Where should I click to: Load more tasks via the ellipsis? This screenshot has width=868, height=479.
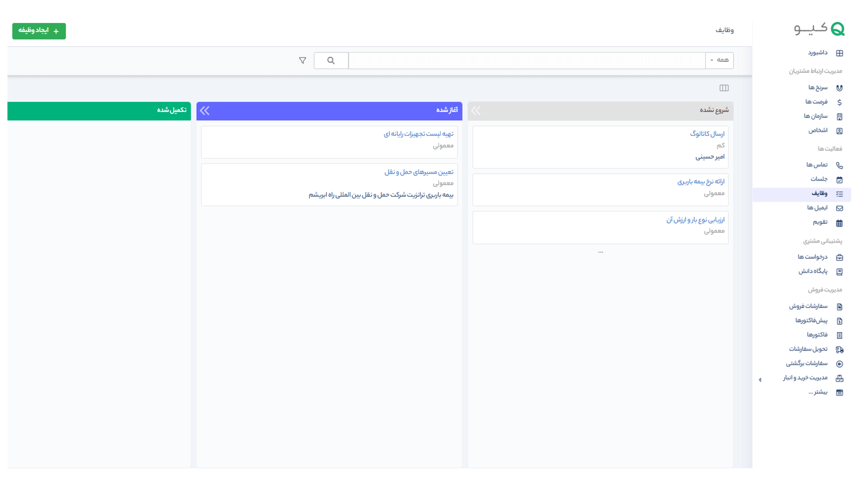coord(600,252)
